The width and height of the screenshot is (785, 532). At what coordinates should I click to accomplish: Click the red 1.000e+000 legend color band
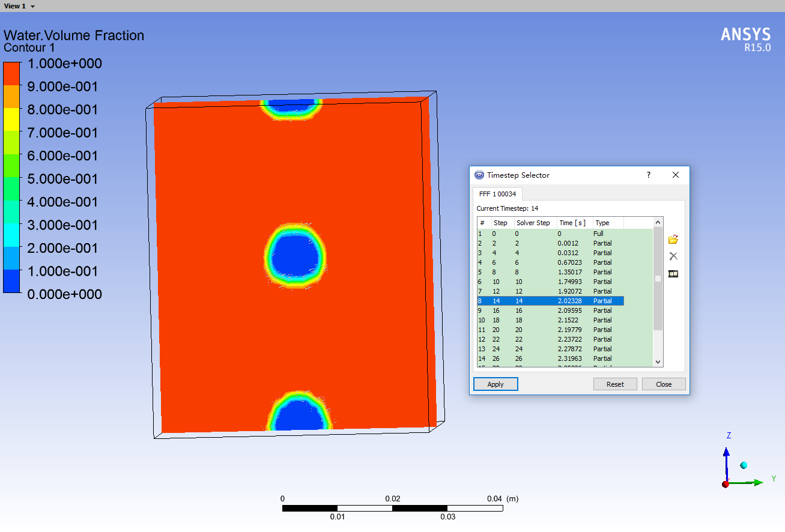12,73
